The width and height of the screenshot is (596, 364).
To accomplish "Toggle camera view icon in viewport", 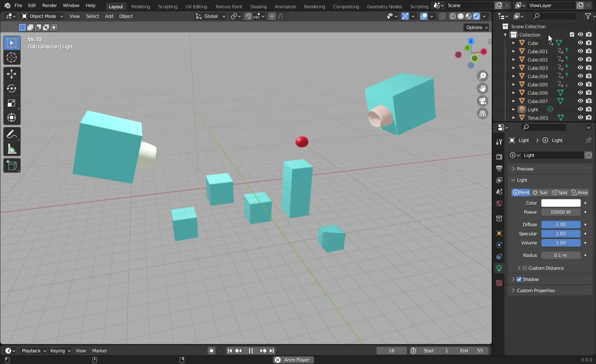I will [482, 101].
